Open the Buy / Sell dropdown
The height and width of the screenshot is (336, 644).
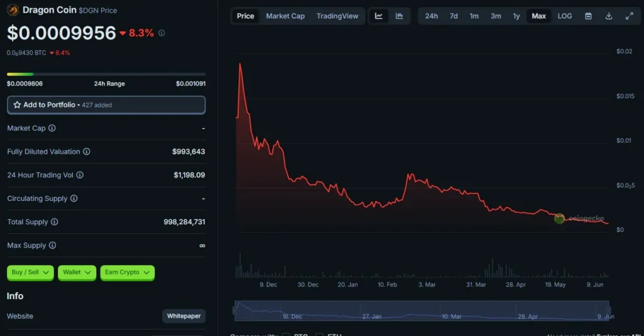point(30,273)
